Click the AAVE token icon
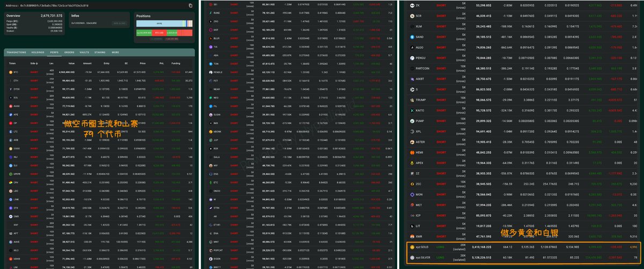The height and width of the screenshot is (269, 644). (x=10, y=242)
